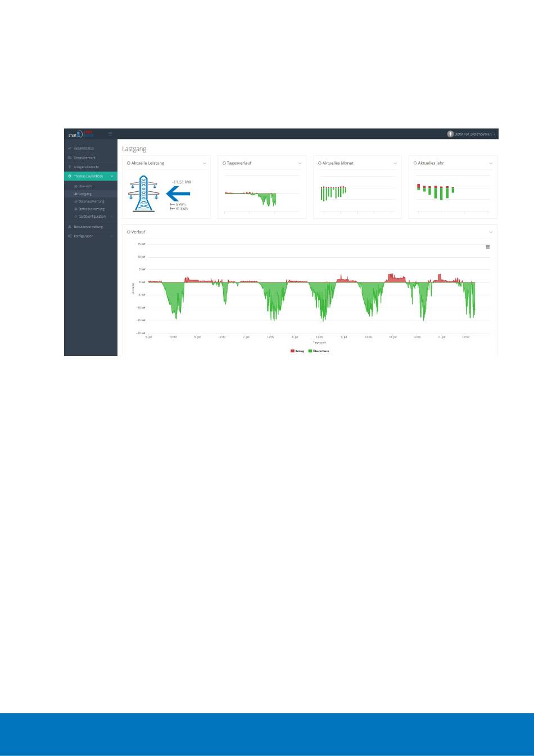Click the Aktuelles Jahr bar chart
The image size is (534, 756).
[452, 194]
